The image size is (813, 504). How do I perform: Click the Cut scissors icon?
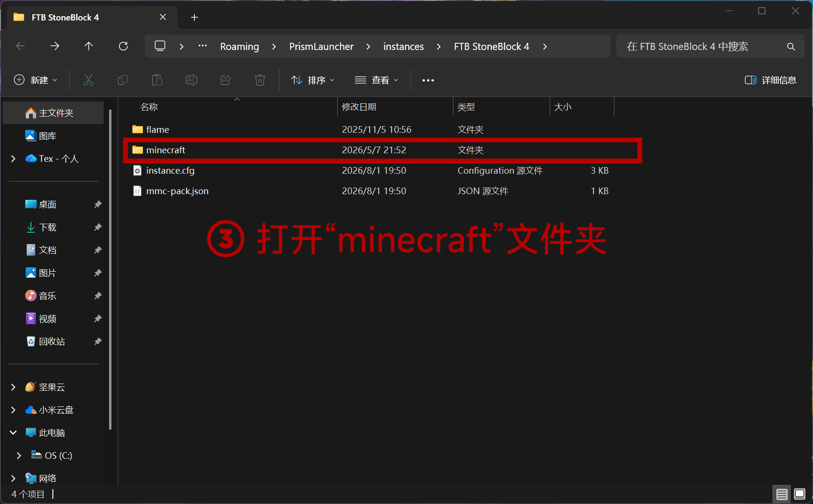[89, 80]
